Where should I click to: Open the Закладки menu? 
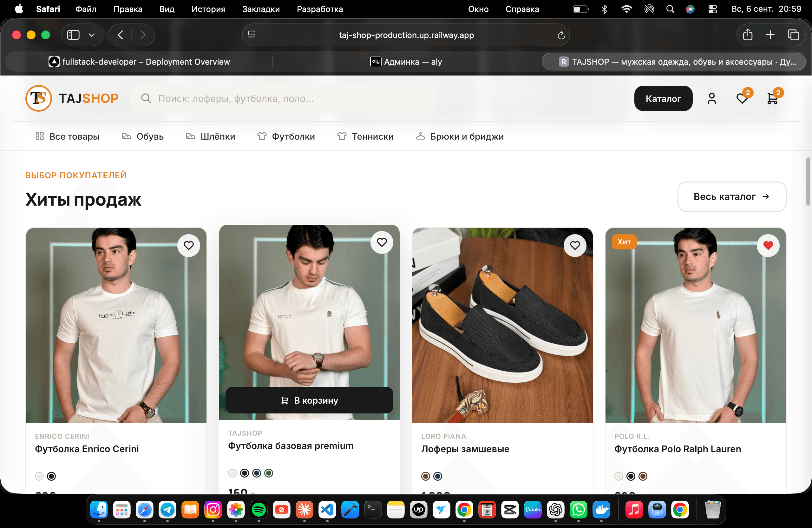[261, 9]
